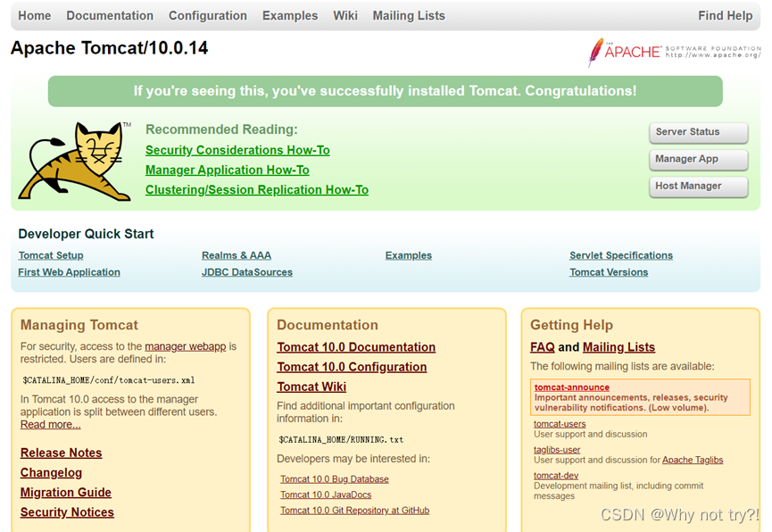Open the tomcat-dev mailing list link
This screenshot has height=532, width=772.
(556, 476)
